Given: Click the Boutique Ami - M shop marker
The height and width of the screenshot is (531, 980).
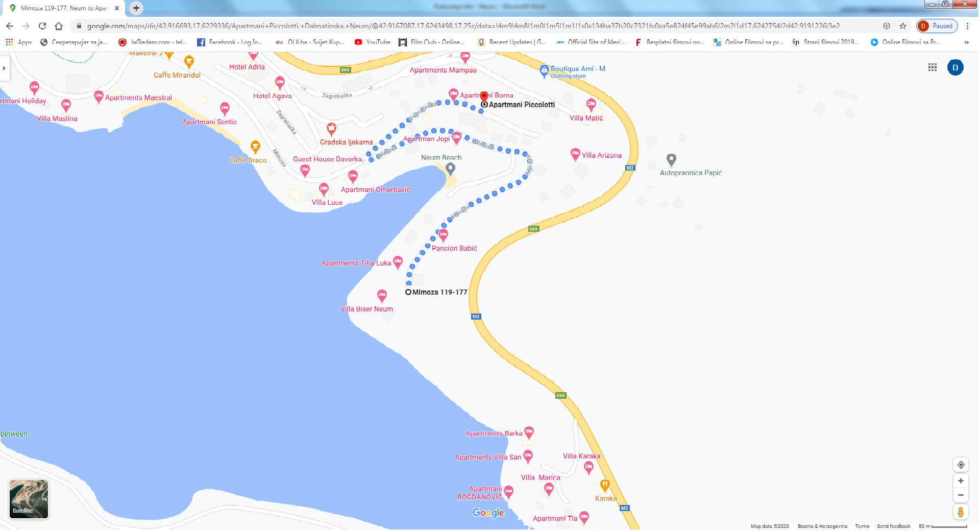Looking at the screenshot, I should coord(544,71).
